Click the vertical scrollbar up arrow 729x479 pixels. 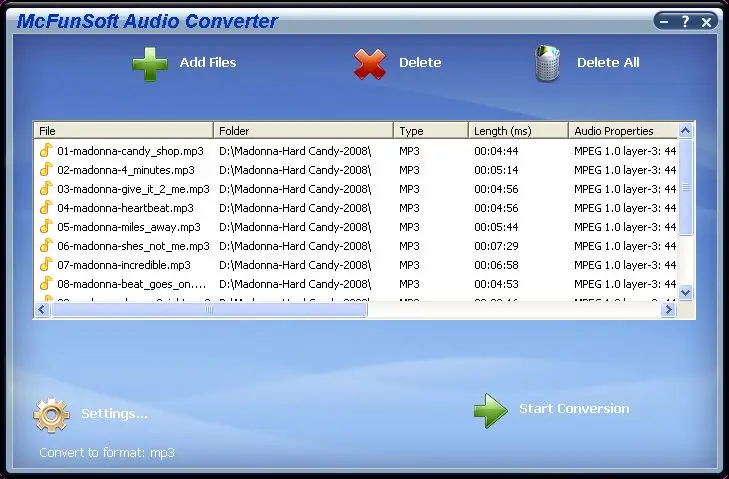[685, 131]
